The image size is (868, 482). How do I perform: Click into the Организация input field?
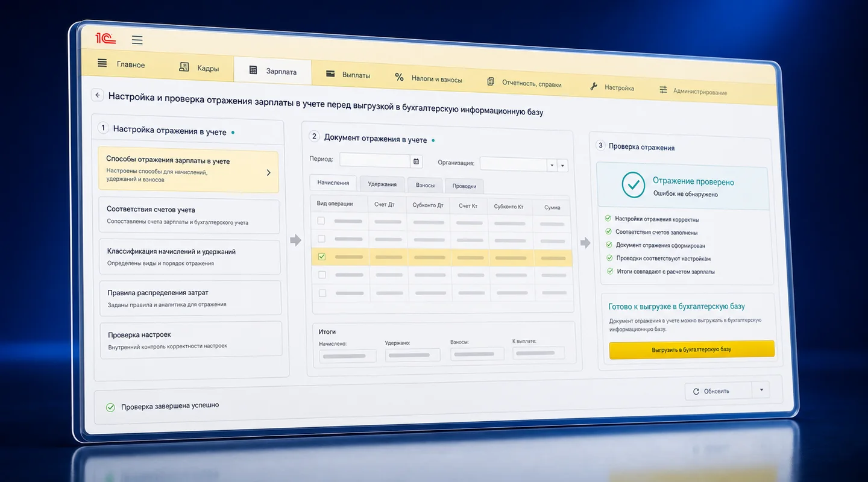513,164
